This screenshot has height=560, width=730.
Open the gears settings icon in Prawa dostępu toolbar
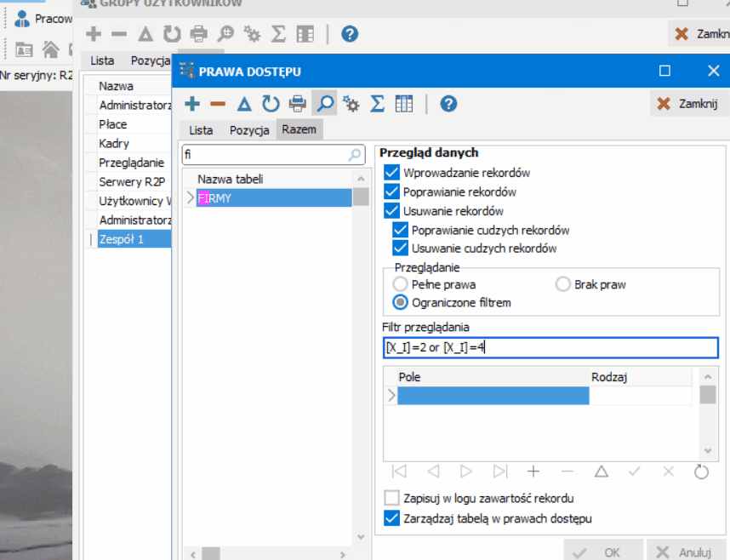tap(351, 104)
